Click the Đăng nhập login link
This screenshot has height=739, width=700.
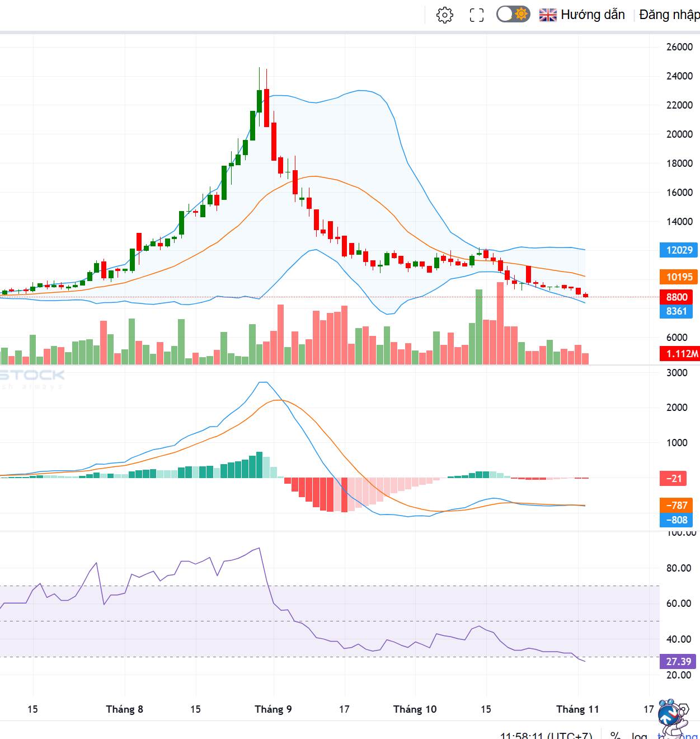point(669,15)
